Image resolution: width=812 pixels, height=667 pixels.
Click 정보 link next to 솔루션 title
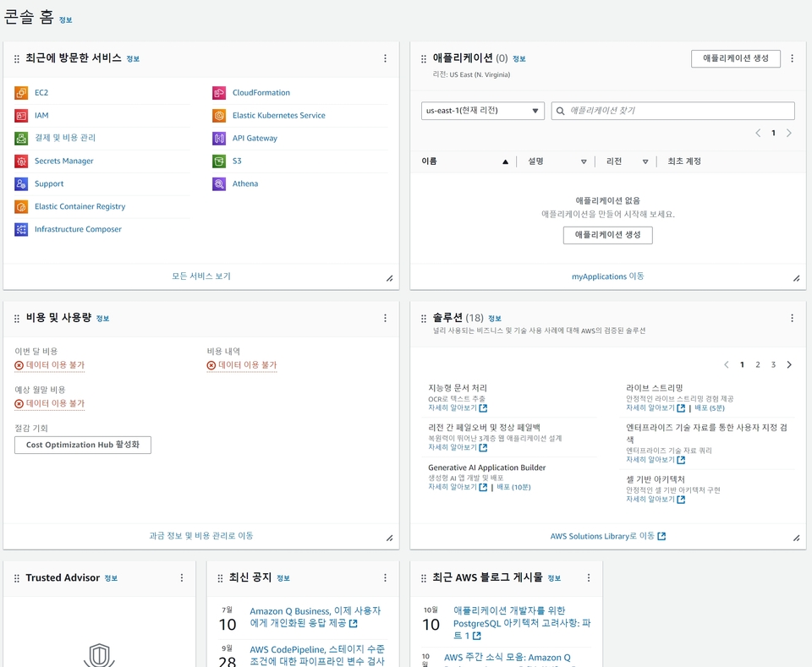(495, 319)
